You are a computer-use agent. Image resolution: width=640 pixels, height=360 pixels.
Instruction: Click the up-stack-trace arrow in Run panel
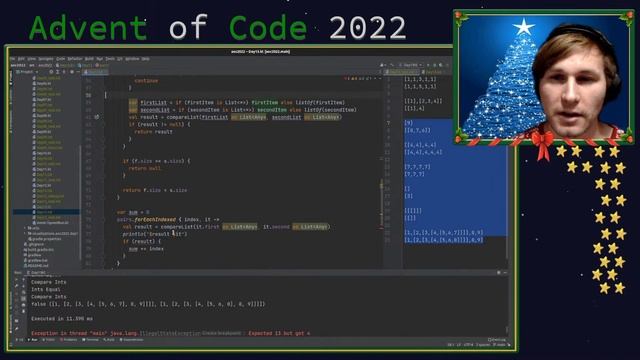point(23,280)
